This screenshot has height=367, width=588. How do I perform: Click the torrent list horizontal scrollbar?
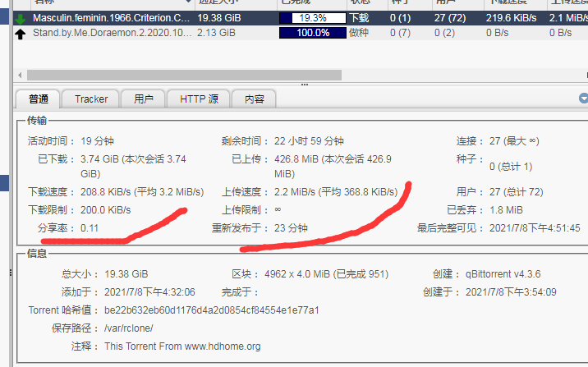click(x=296, y=74)
